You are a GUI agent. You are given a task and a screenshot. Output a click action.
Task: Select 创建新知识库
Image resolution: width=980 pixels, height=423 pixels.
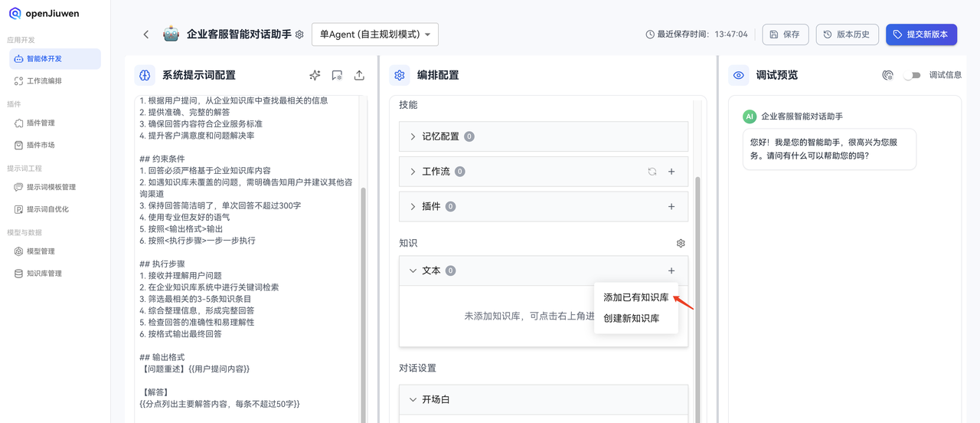click(632, 318)
